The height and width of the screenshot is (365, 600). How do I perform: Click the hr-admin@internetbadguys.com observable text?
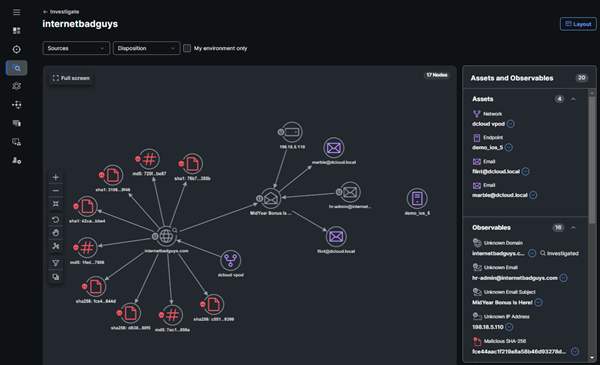[x=515, y=278]
